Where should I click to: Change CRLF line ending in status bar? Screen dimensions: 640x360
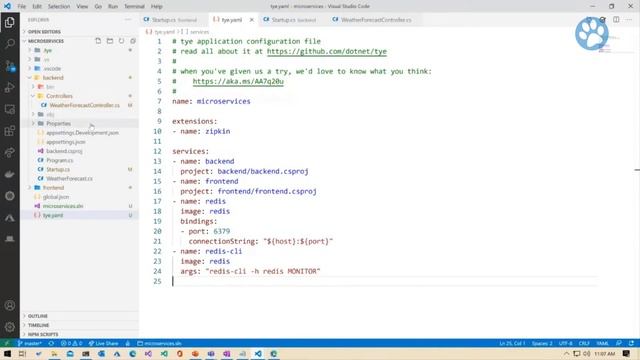point(584,343)
